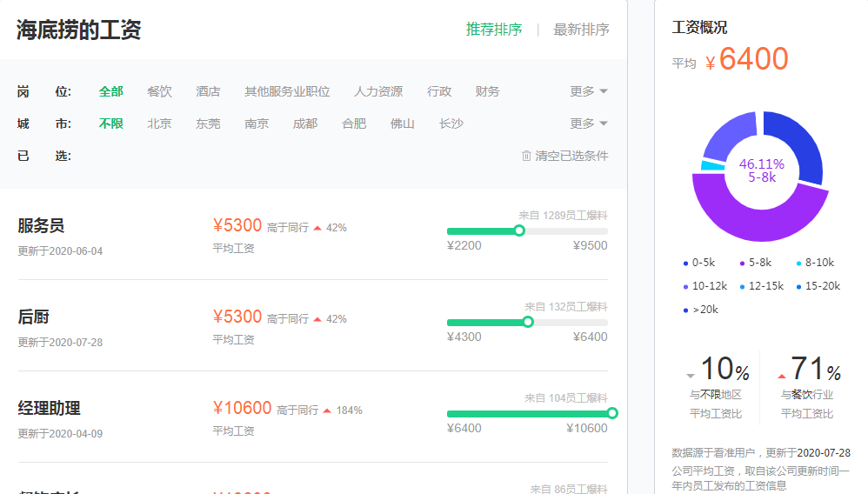
Task: Click the 15-20k legend dot
Action: pos(798,287)
